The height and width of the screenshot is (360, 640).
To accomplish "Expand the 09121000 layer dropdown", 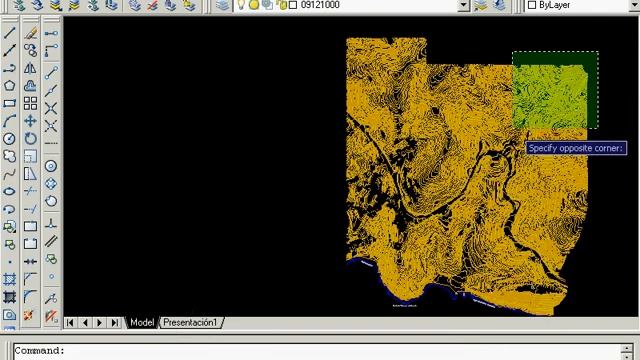I will pos(463,5).
